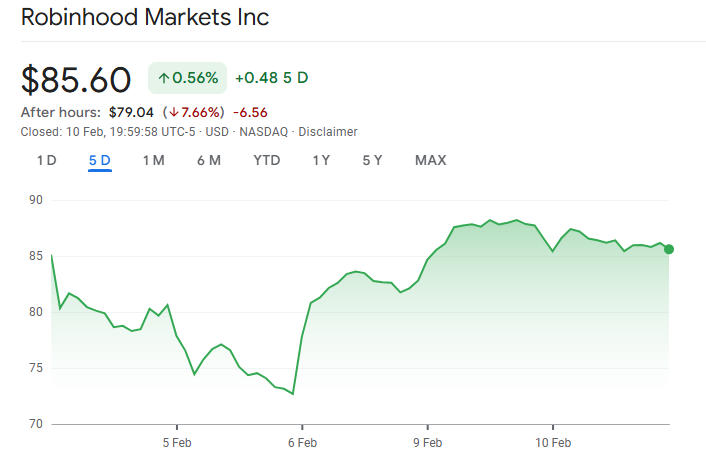706x468 pixels.
Task: Open the Disclaimer link
Action: point(328,132)
